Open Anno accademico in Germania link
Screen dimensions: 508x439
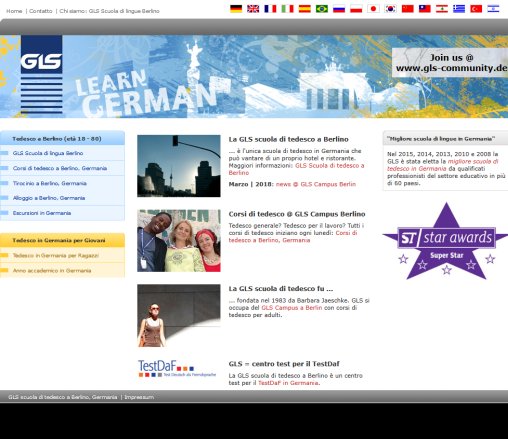coord(52,271)
